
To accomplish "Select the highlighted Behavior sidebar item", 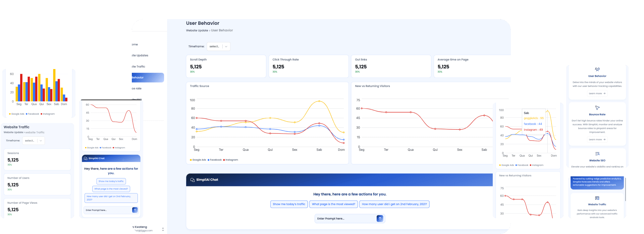I will coord(148,77).
